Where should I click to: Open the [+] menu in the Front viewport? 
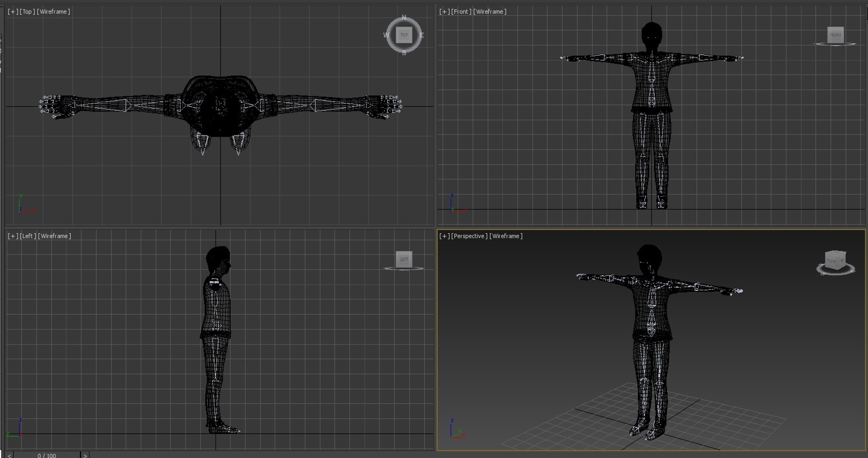point(444,11)
